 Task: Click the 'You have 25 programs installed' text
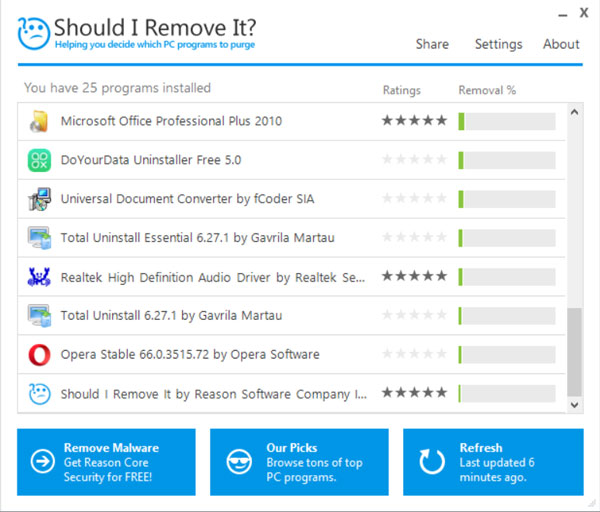[x=117, y=88]
